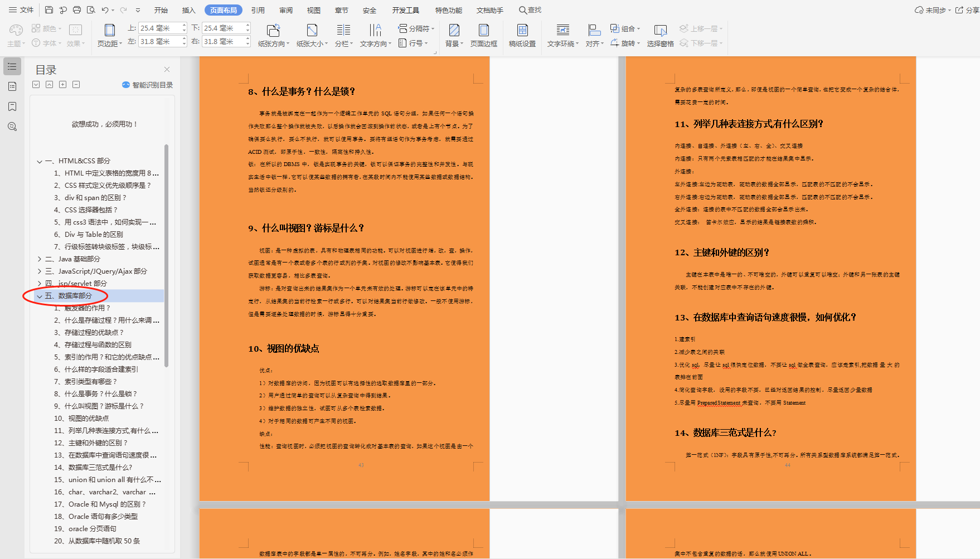Click the Undo arrow icon
This screenshot has height=559, width=980.
click(x=105, y=10)
